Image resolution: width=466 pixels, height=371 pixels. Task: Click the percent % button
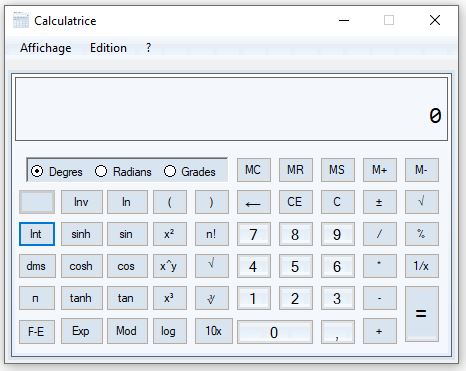(x=422, y=234)
